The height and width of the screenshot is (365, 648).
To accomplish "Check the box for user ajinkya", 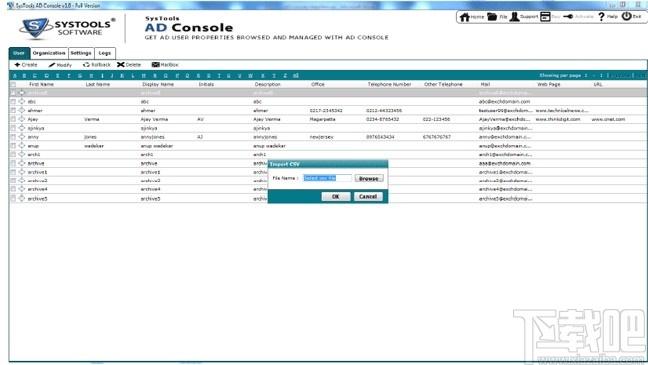I will [13, 128].
